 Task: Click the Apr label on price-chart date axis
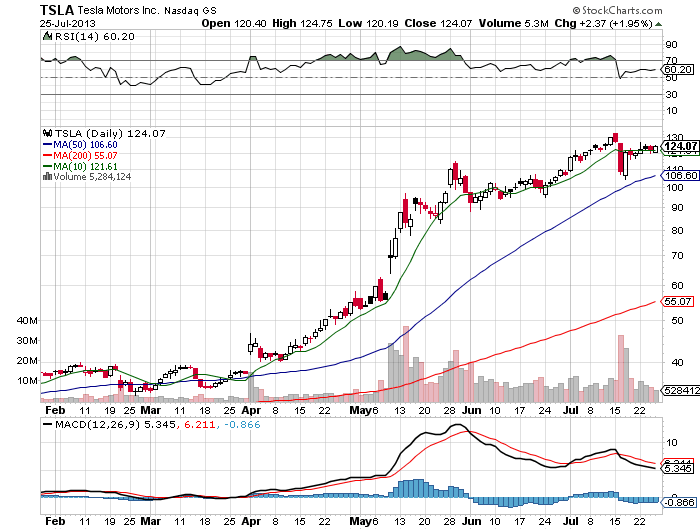click(x=251, y=410)
